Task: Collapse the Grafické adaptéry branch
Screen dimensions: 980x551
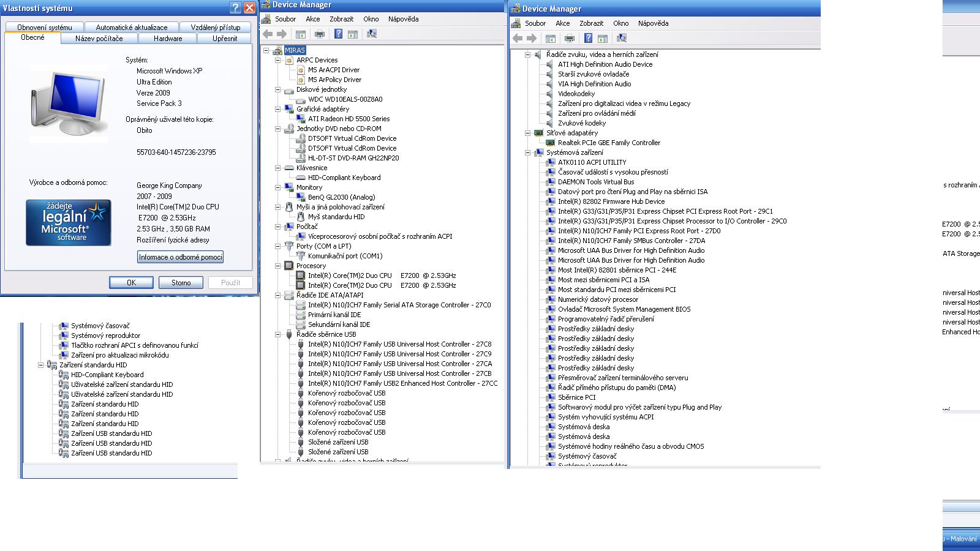Action: pyautogui.click(x=278, y=109)
